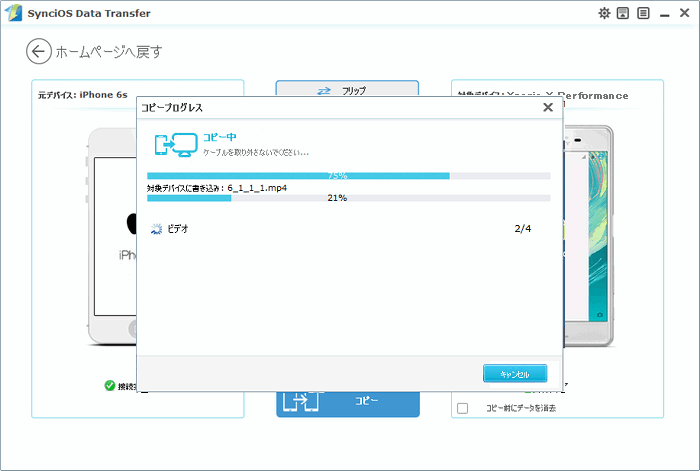Close the SynciOS Data Transfer window
Image resolution: width=700 pixels, height=471 pixels.
tap(684, 13)
